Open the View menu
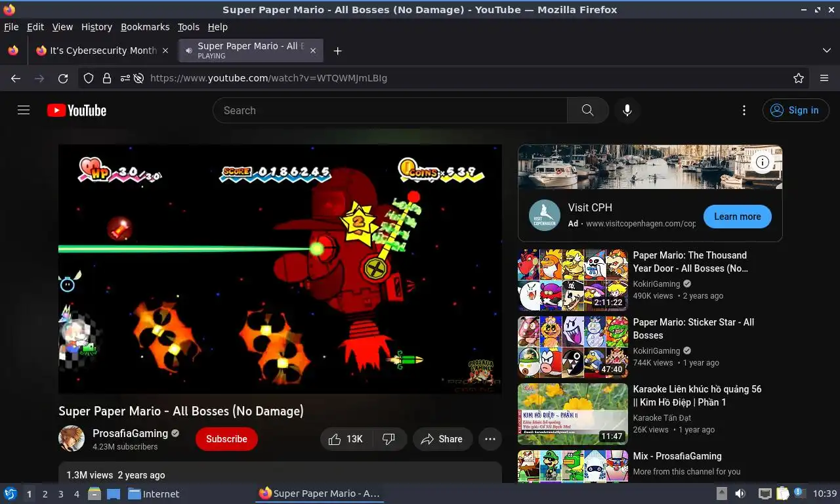Viewport: 840px width, 504px height. click(62, 27)
